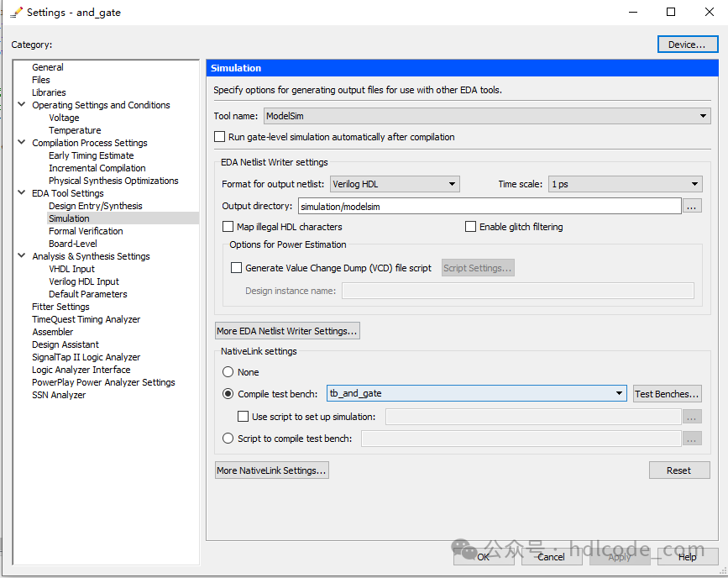The height and width of the screenshot is (578, 728).
Task: Select Formal Verification item
Action: 86,231
